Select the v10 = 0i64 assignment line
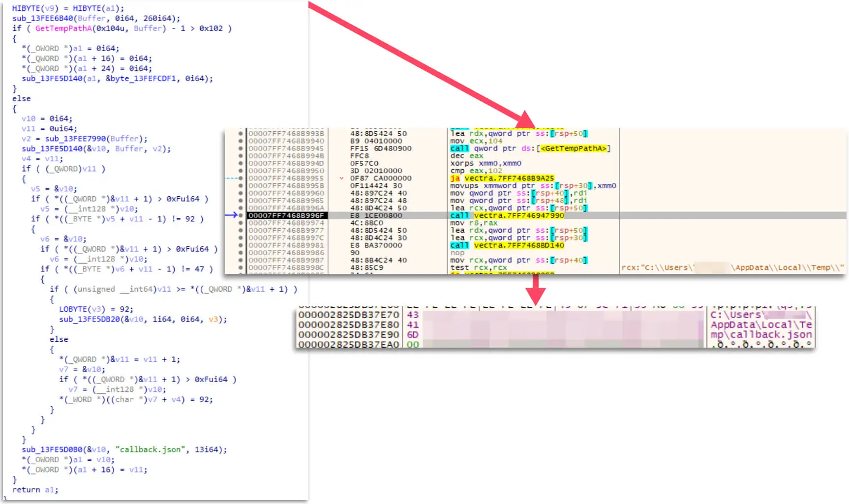Viewport: 849px width, 504px height. pyautogui.click(x=47, y=119)
